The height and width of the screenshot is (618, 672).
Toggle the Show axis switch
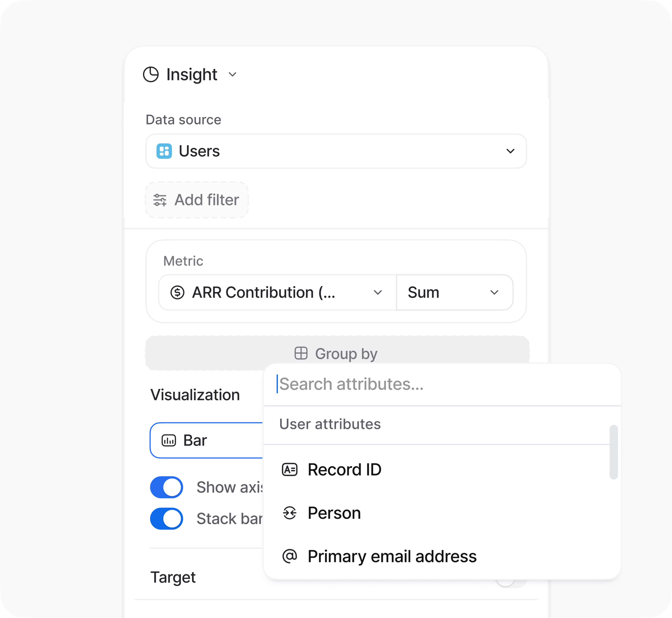[x=166, y=487]
